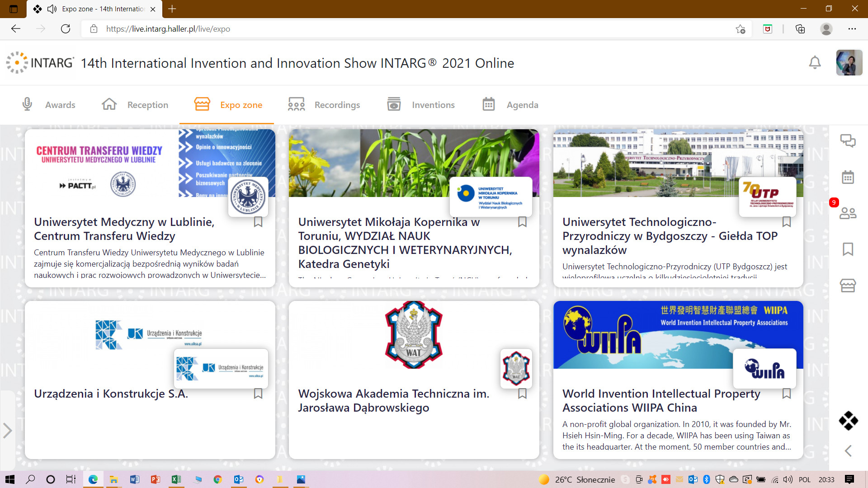Image resolution: width=868 pixels, height=488 pixels.
Task: Click red extension icon in toolbar
Action: [x=768, y=29]
